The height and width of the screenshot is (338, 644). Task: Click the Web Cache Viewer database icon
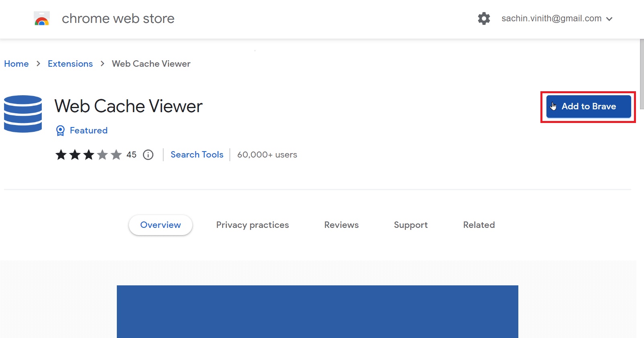pyautogui.click(x=23, y=114)
